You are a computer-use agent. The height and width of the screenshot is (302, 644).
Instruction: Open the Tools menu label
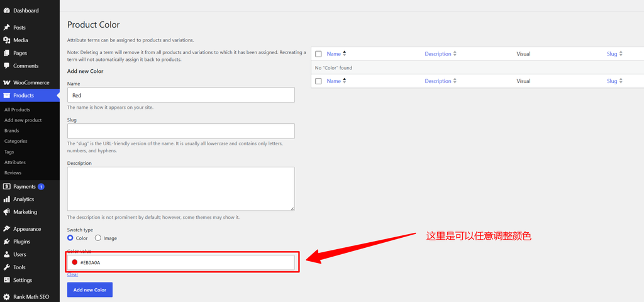click(x=19, y=267)
